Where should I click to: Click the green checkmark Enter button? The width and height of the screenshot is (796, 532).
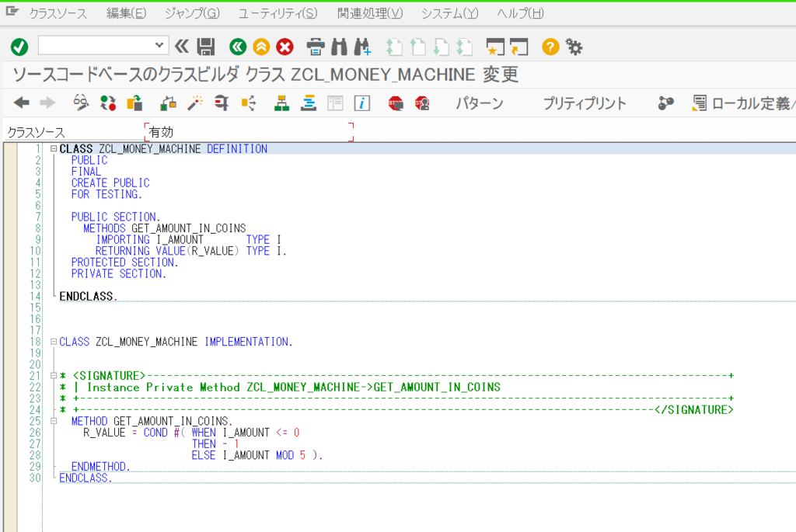pyautogui.click(x=19, y=47)
